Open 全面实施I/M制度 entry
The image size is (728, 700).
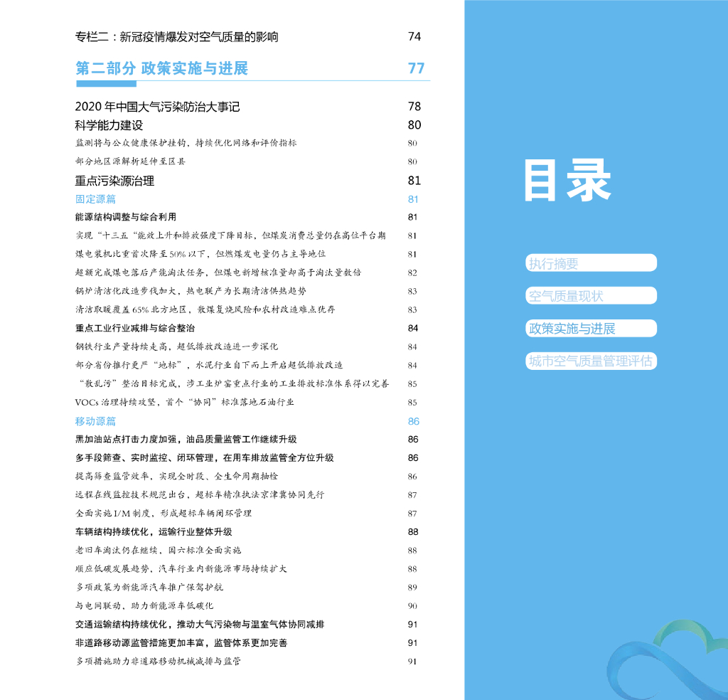(x=164, y=514)
